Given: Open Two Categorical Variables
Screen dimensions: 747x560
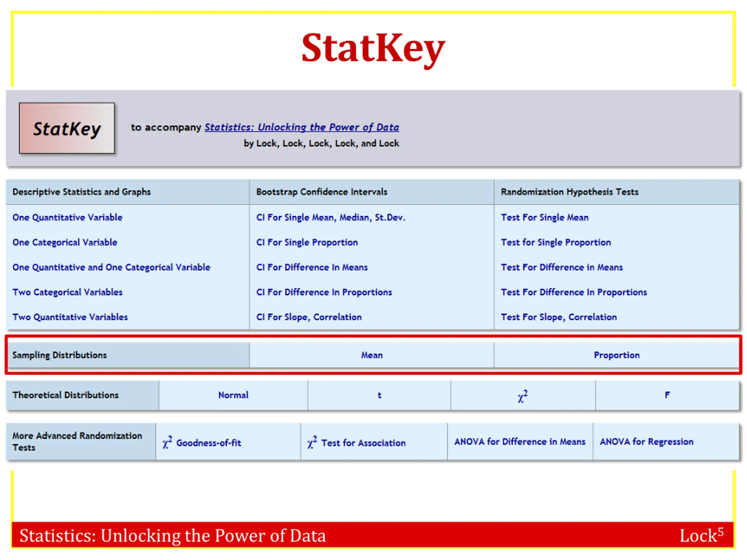Looking at the screenshot, I should click(67, 292).
